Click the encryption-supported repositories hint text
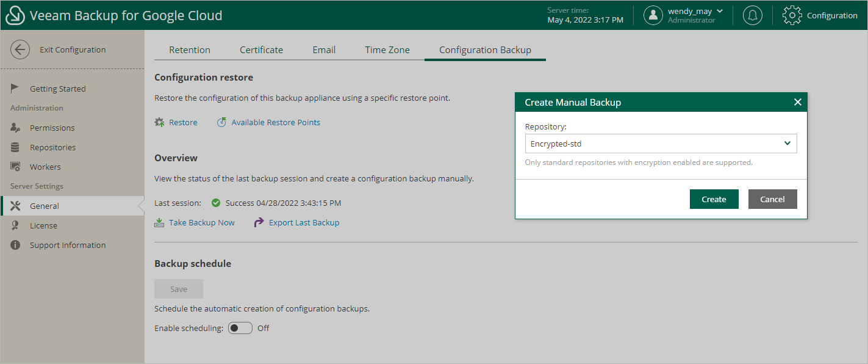868x364 pixels. click(x=639, y=162)
